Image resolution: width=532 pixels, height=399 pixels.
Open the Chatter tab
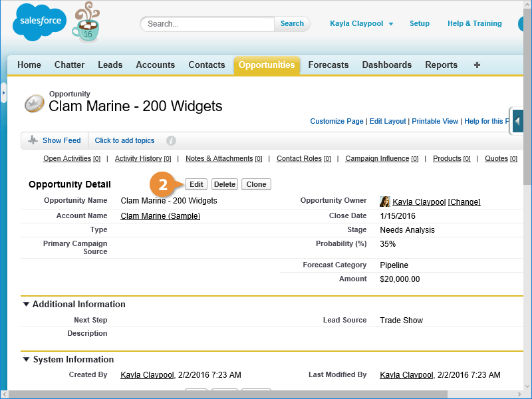point(70,65)
